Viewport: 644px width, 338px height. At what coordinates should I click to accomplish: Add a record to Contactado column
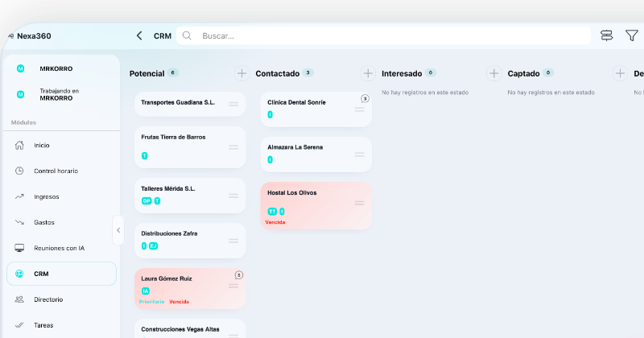pyautogui.click(x=368, y=73)
